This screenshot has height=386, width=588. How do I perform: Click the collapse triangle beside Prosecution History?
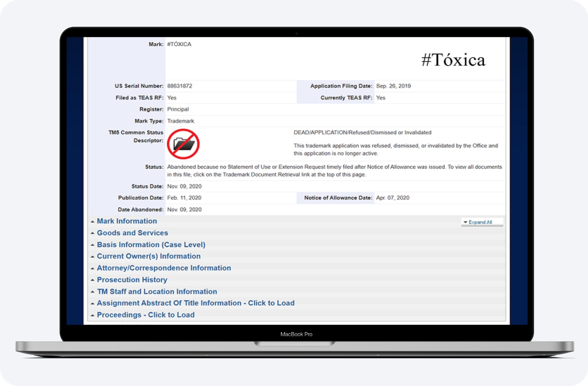point(93,280)
